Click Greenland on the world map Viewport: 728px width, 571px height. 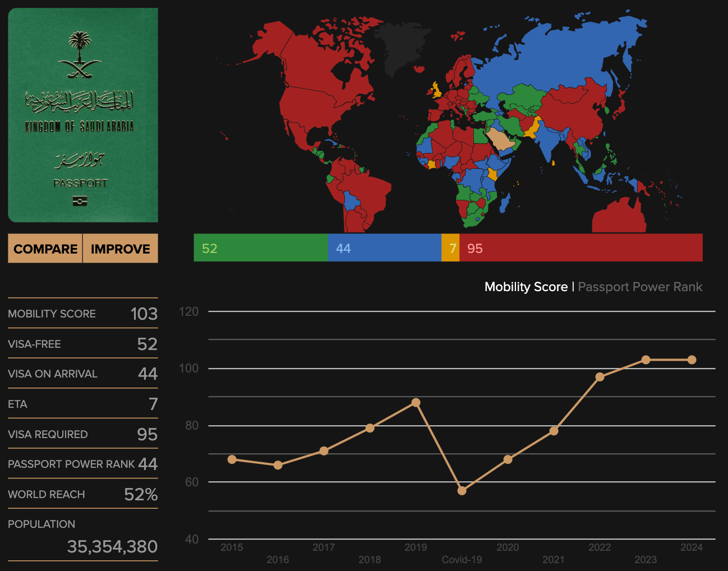pyautogui.click(x=401, y=48)
